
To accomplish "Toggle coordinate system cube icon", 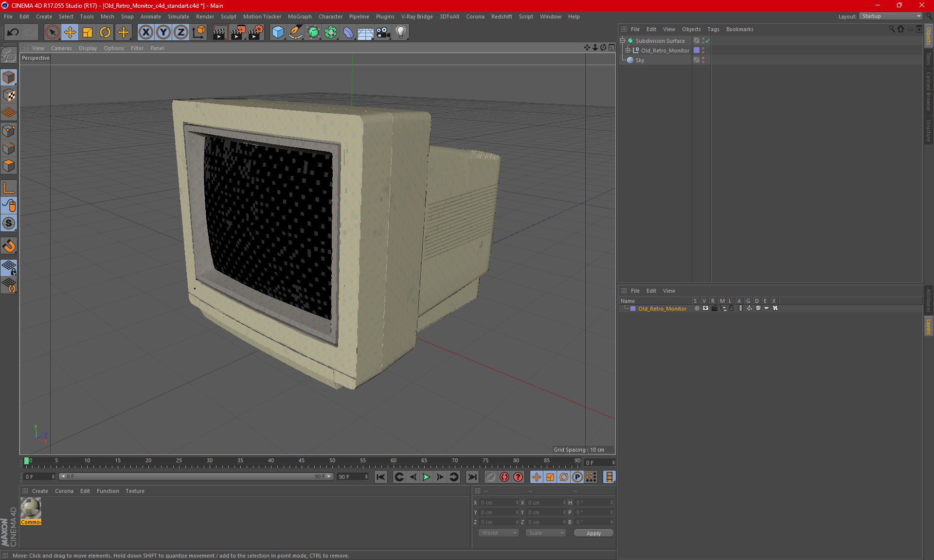I will 199,33.
